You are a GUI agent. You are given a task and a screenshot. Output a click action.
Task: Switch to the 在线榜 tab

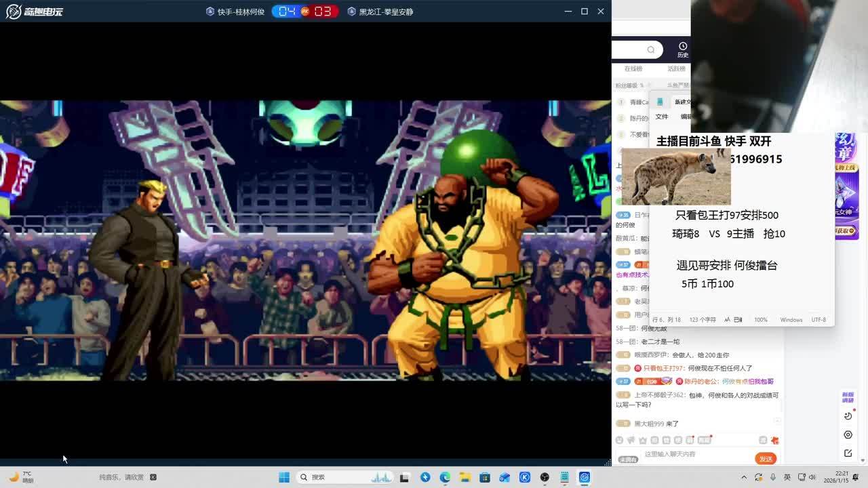(x=633, y=68)
